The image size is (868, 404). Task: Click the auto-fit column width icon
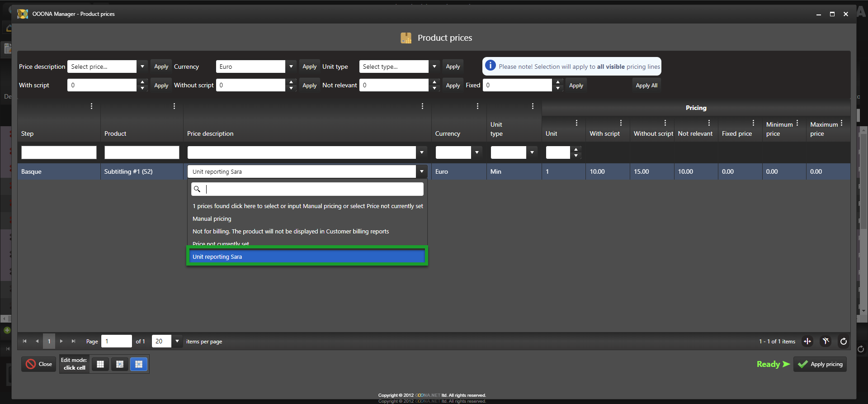pyautogui.click(x=807, y=342)
